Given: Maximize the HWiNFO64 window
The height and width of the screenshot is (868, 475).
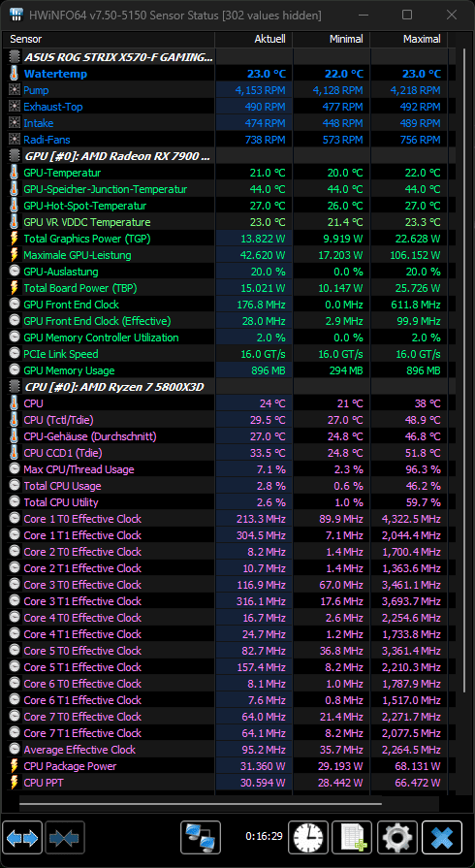Looking at the screenshot, I should pos(407,15).
